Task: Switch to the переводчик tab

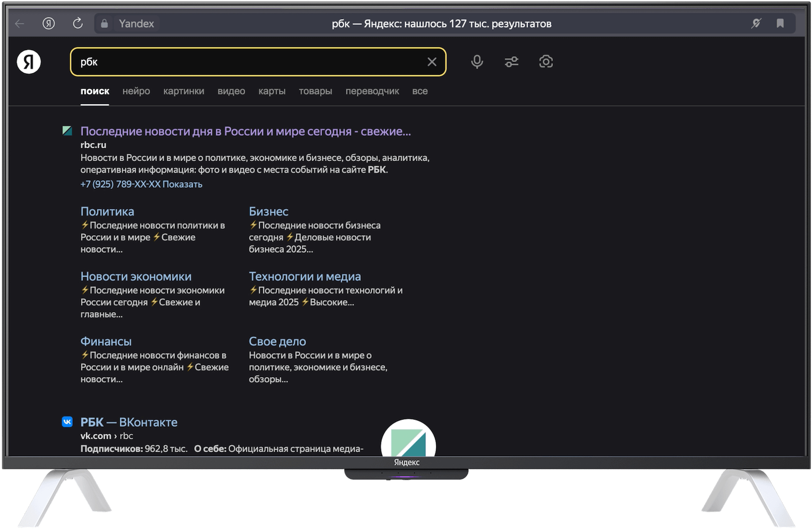Action: point(372,91)
